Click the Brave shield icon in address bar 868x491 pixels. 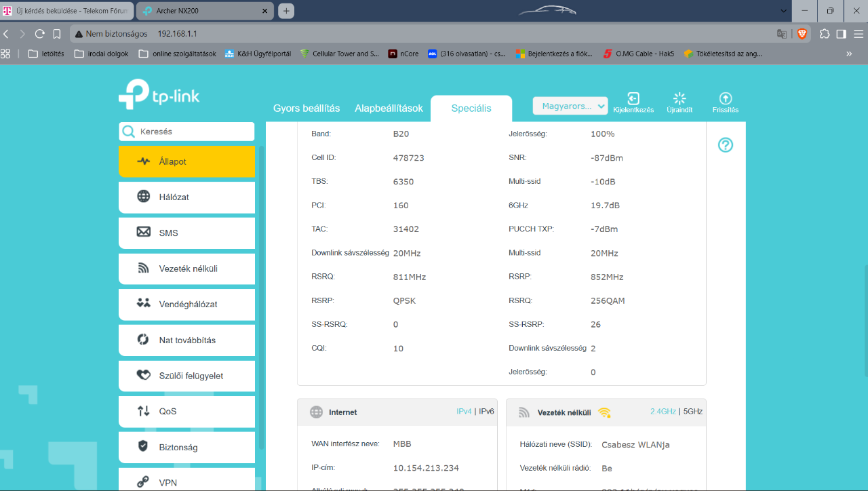[x=802, y=33]
